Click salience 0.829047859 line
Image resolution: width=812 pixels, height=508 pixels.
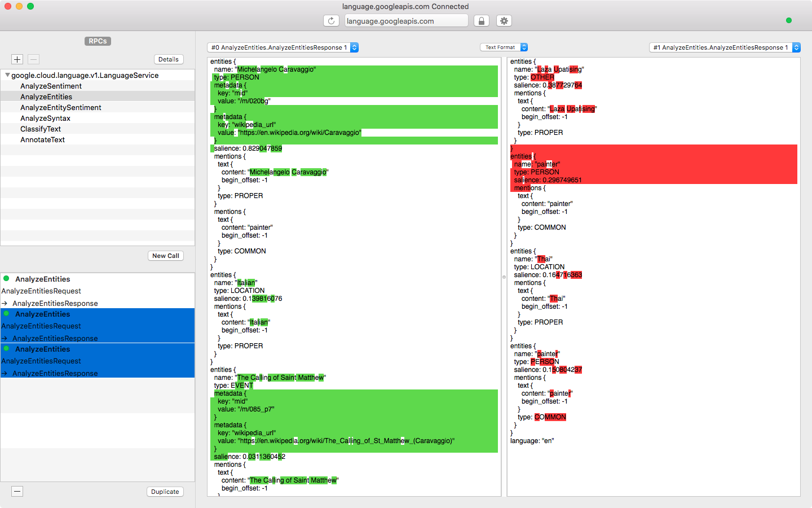click(248, 148)
